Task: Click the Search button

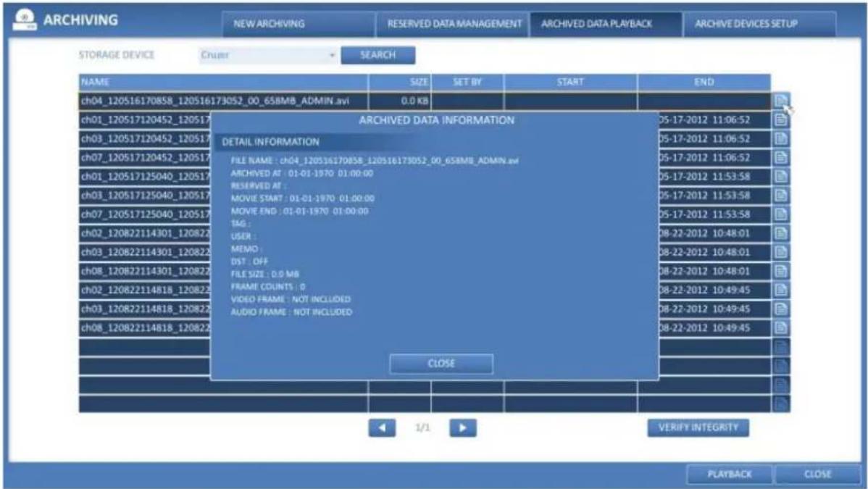Action: point(378,55)
